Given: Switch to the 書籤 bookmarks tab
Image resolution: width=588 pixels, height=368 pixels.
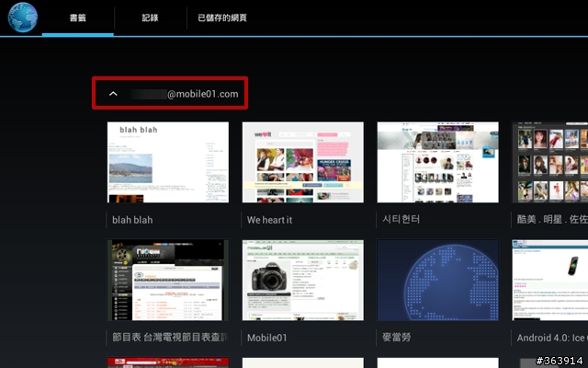Looking at the screenshot, I should (x=77, y=17).
